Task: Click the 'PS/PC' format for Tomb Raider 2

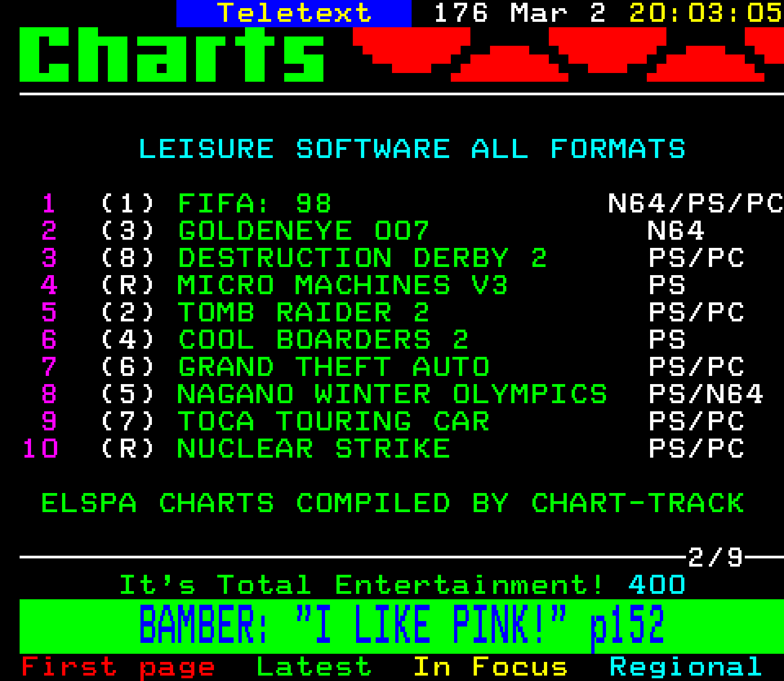Action: point(696,312)
